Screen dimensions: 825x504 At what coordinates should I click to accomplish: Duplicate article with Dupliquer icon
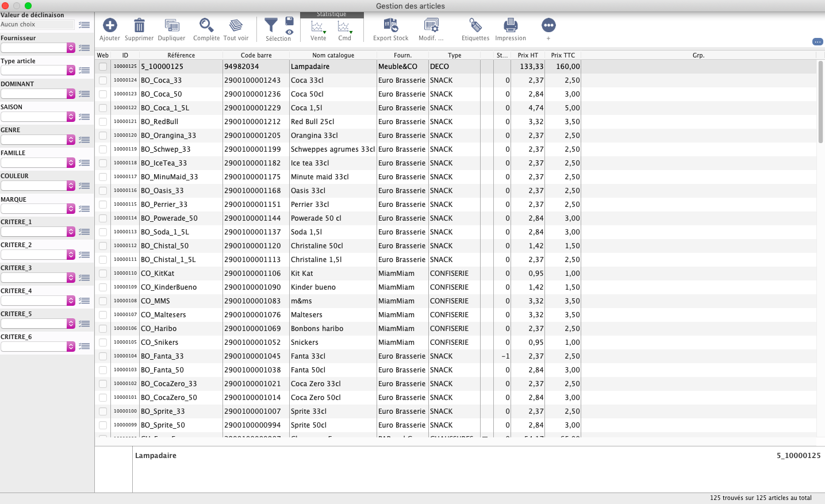pos(171,25)
